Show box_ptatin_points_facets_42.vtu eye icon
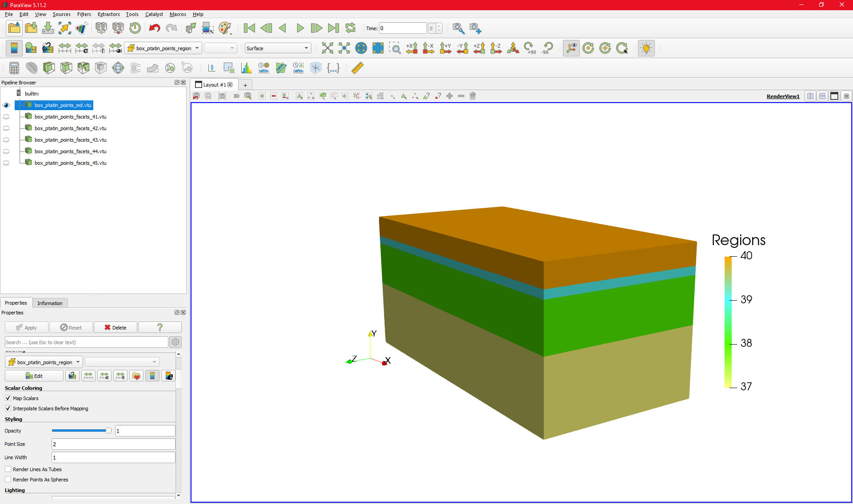The image size is (853, 504). [x=6, y=128]
